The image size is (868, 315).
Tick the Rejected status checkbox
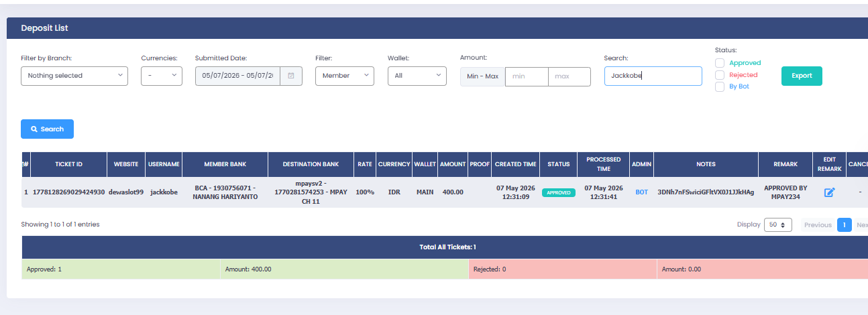(720, 75)
